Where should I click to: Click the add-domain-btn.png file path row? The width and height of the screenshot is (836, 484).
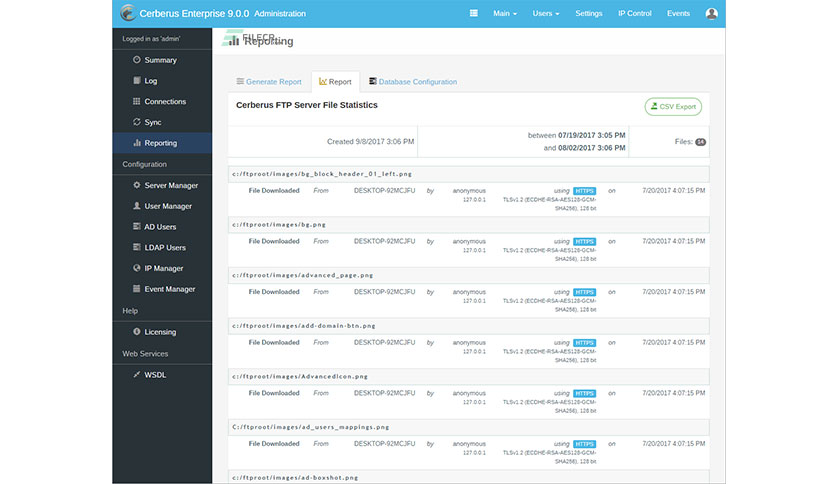pos(469,326)
